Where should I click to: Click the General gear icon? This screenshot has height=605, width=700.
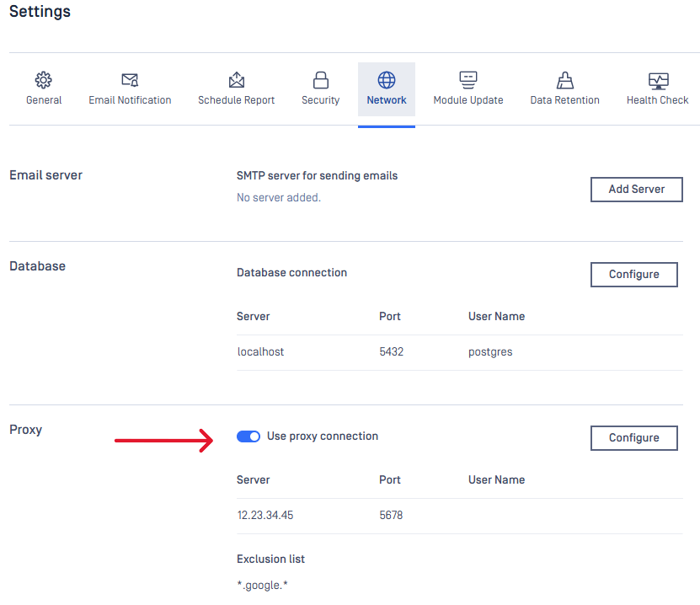pyautogui.click(x=44, y=80)
